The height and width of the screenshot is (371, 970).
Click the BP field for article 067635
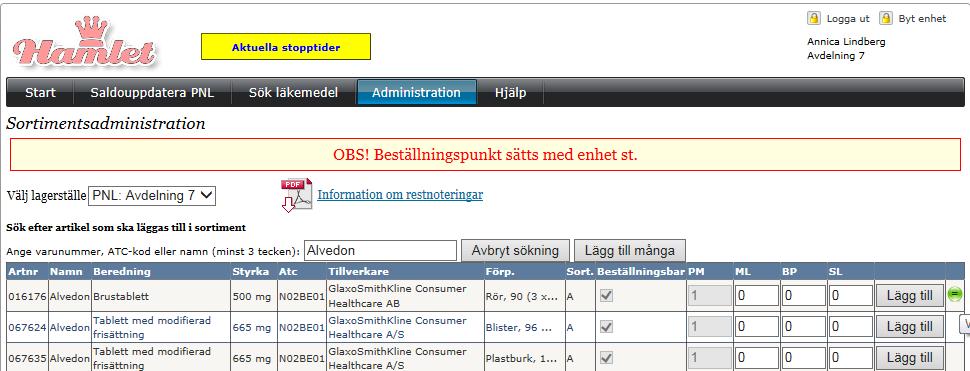click(804, 357)
